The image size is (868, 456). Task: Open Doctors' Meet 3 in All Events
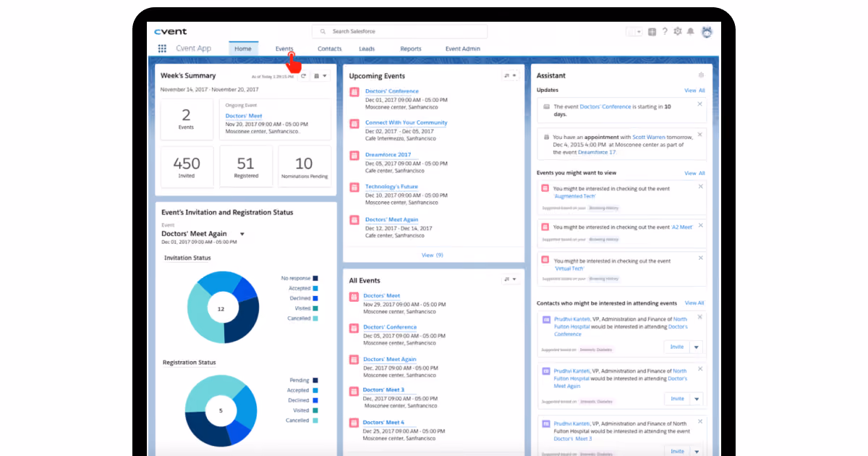click(x=383, y=390)
